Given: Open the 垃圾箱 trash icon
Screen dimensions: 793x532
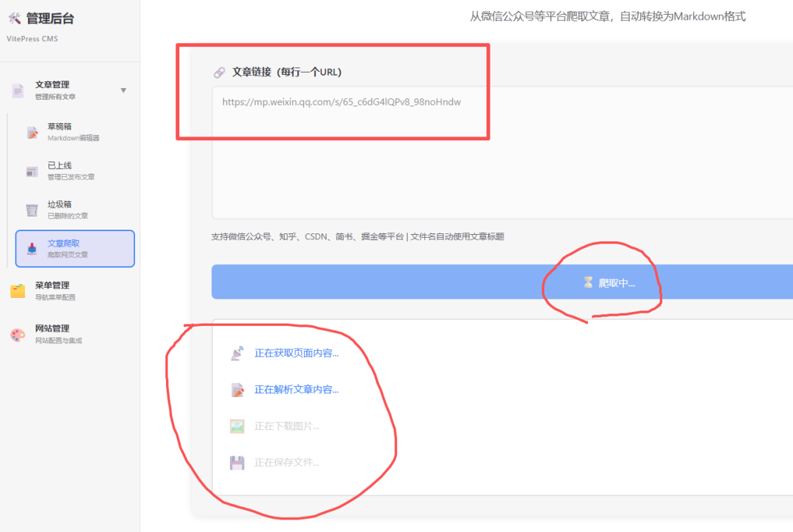Looking at the screenshot, I should (31, 209).
